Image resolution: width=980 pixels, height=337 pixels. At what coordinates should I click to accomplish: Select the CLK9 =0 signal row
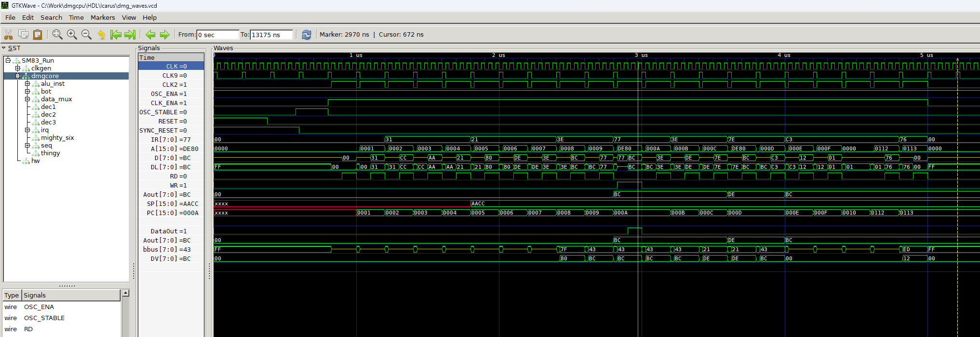(171, 75)
